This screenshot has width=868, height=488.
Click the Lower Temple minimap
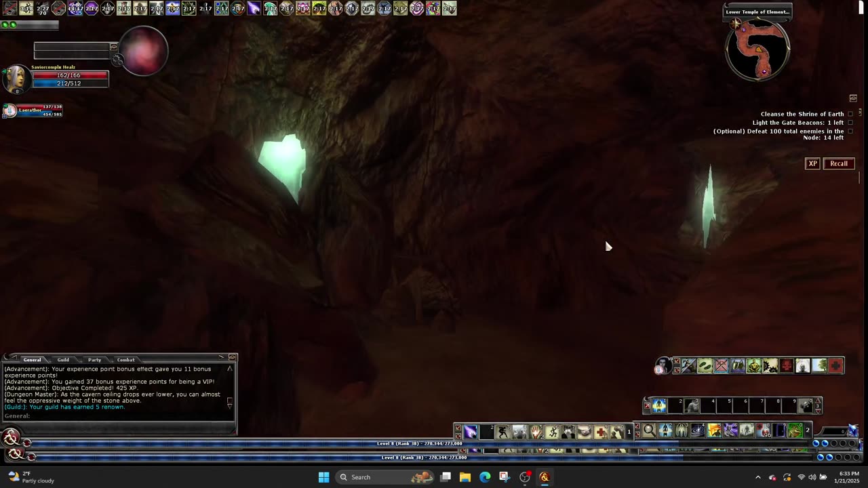coord(757,49)
